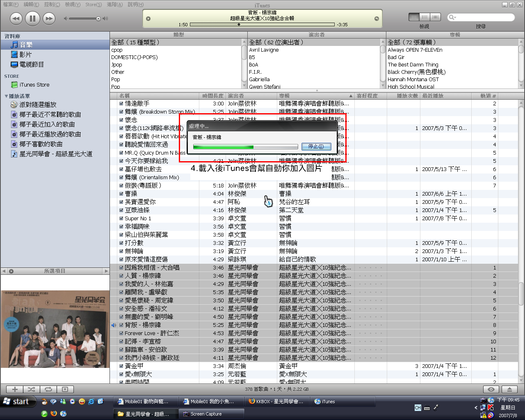This screenshot has height=420, width=525.
Task: Uncheck the song 人質 - 楊宗緯
Action: coord(121,276)
